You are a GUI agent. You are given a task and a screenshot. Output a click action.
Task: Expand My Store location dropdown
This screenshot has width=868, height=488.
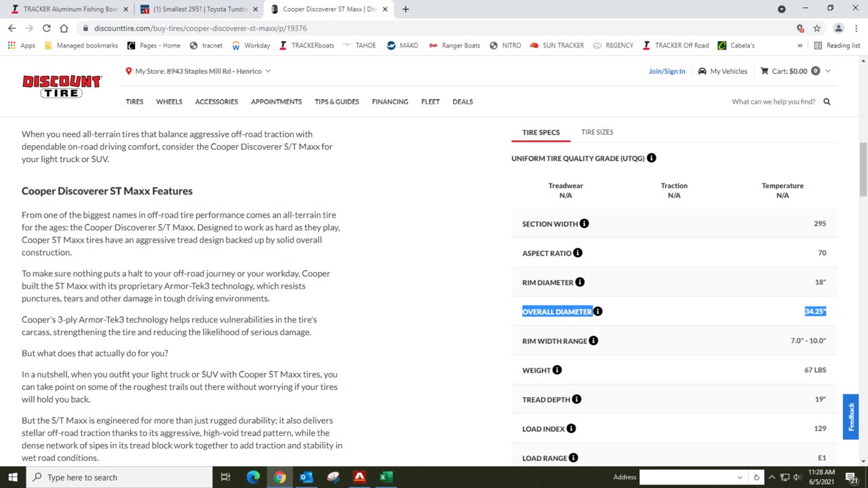click(x=268, y=71)
